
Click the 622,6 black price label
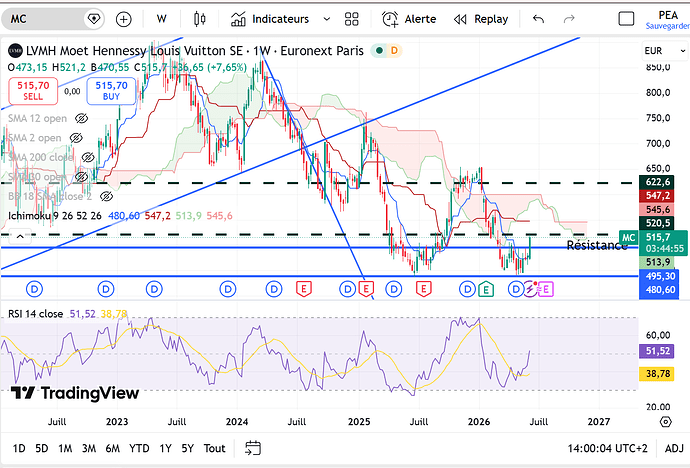click(x=657, y=182)
